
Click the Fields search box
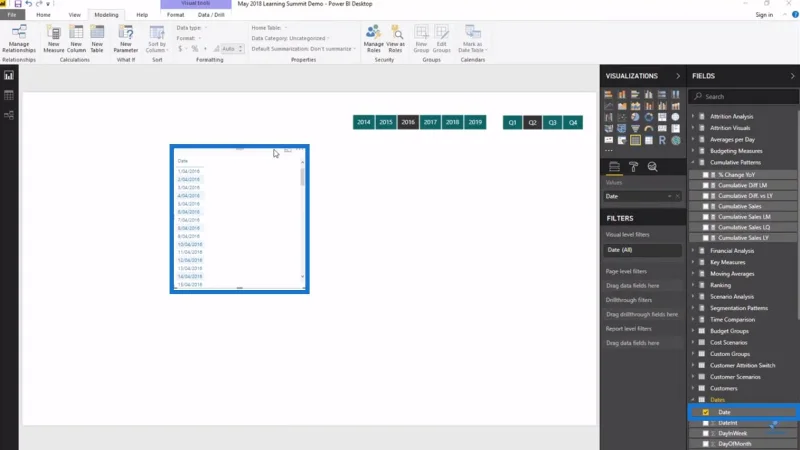(743, 96)
